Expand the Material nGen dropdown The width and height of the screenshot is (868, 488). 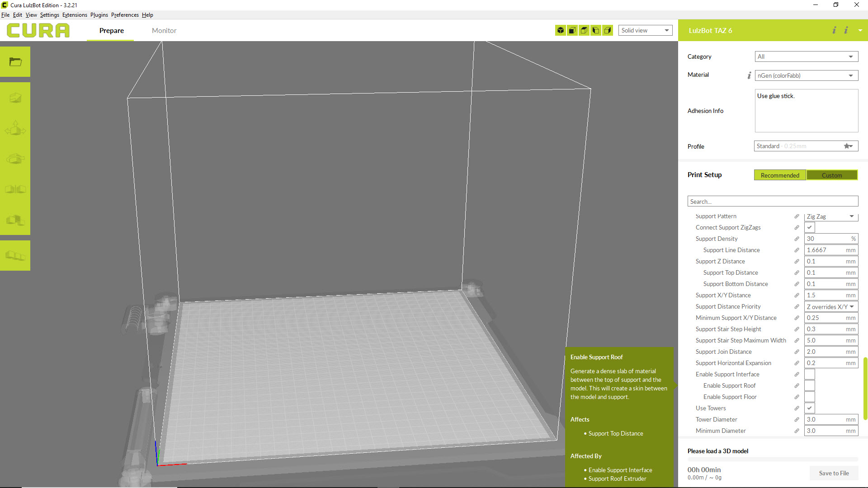[806, 75]
